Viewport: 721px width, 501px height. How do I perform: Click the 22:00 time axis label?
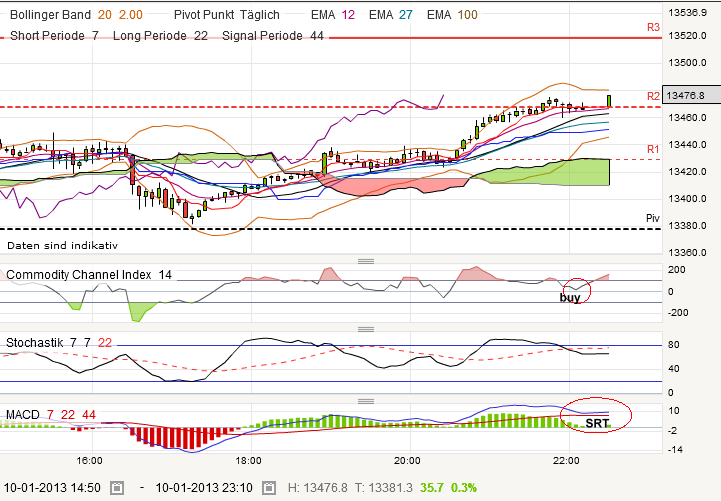click(x=566, y=461)
